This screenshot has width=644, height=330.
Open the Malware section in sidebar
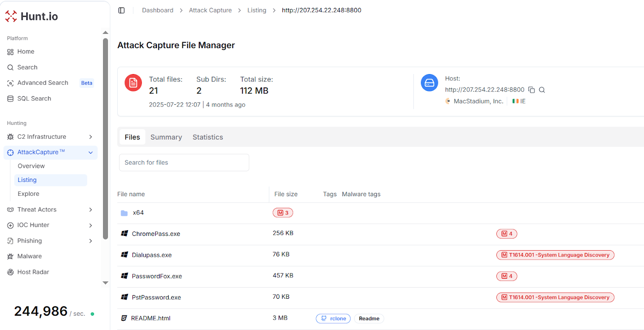coord(29,256)
